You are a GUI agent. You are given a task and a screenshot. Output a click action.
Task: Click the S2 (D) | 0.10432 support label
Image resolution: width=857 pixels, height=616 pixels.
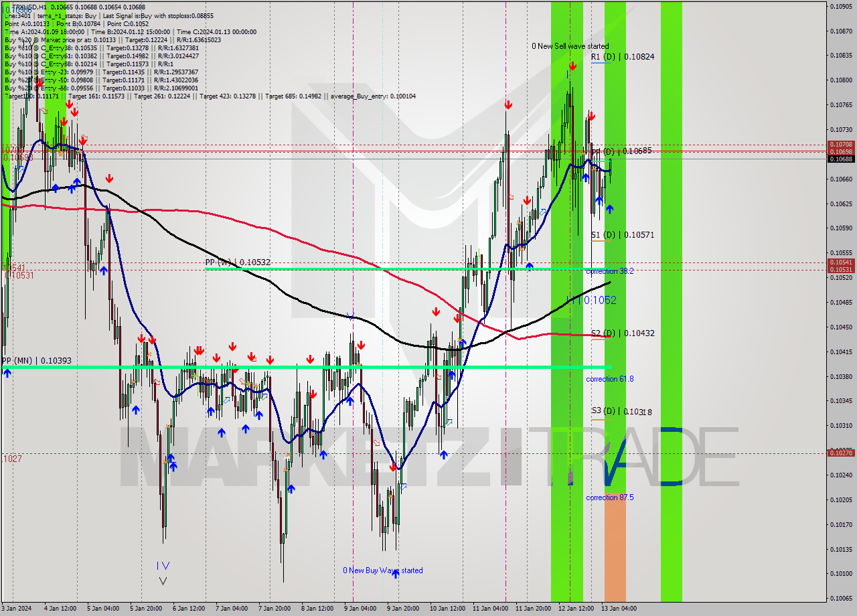pos(622,333)
